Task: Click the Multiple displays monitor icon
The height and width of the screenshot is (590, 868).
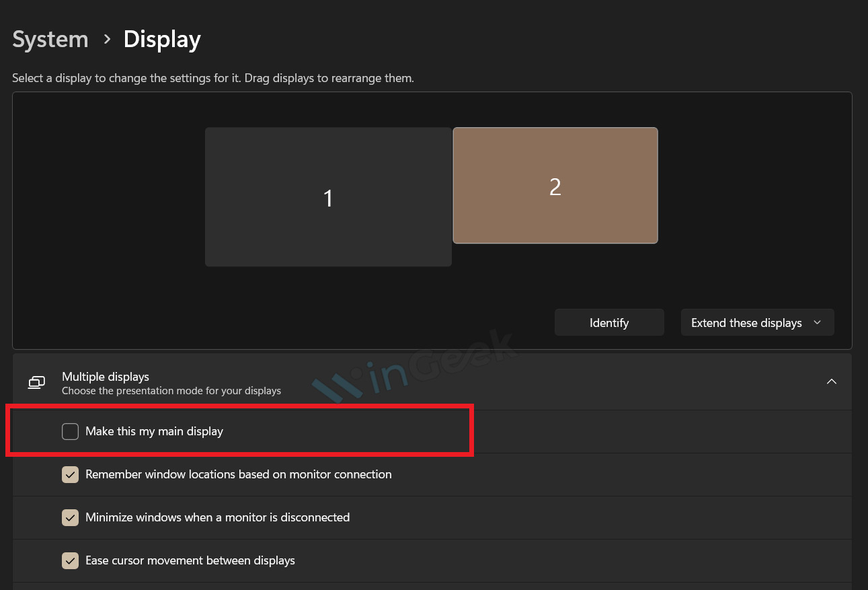Action: pyautogui.click(x=36, y=382)
